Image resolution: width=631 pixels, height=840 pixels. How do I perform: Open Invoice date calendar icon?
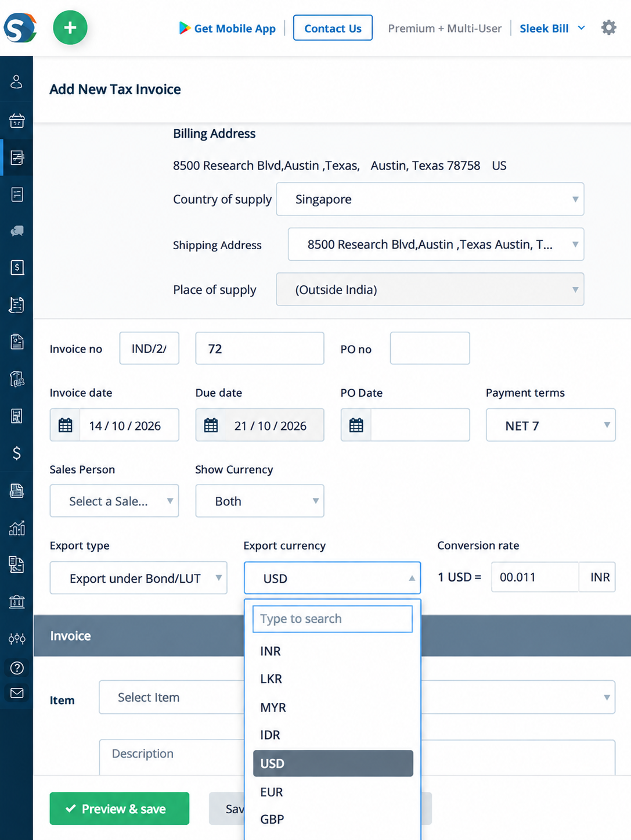[x=65, y=425]
